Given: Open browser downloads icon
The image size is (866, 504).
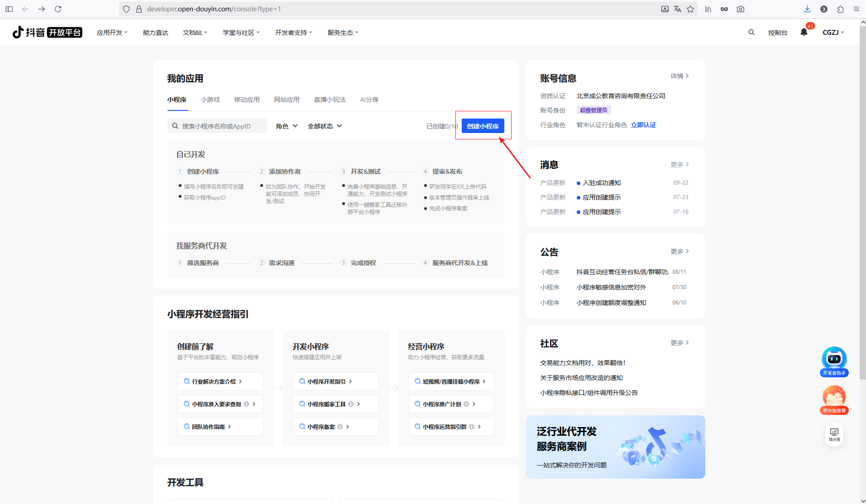Looking at the screenshot, I should 807,9.
